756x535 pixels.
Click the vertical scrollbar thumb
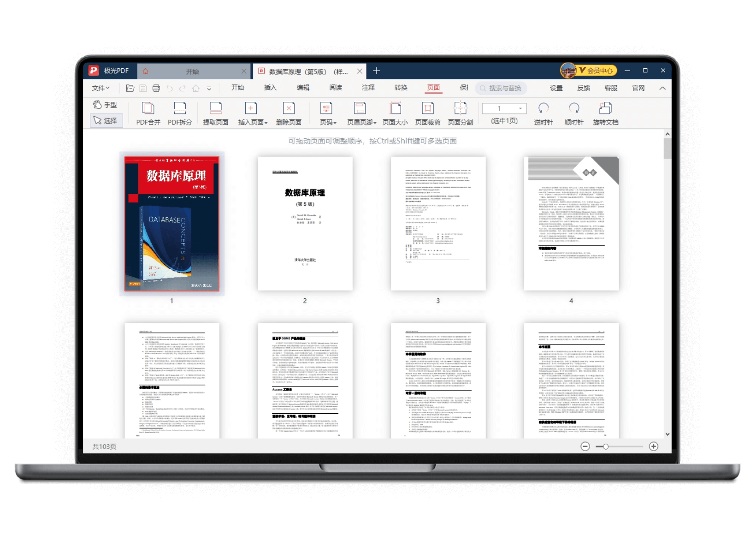(x=667, y=149)
